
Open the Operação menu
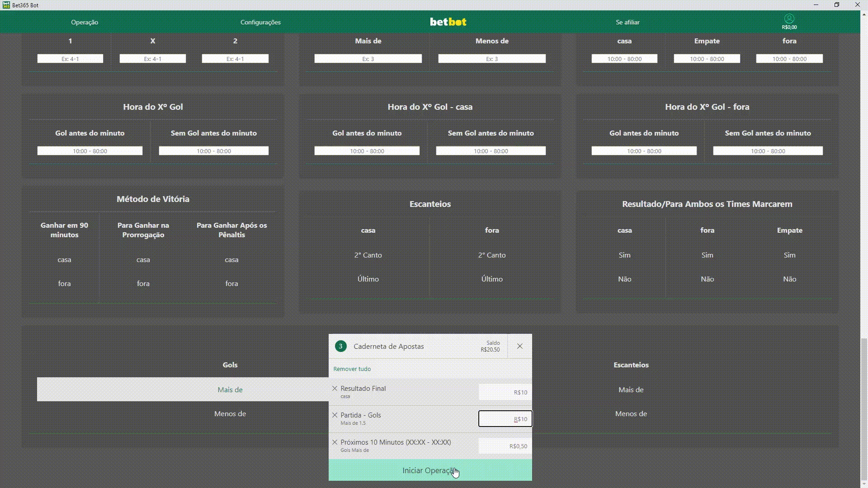pyautogui.click(x=85, y=22)
